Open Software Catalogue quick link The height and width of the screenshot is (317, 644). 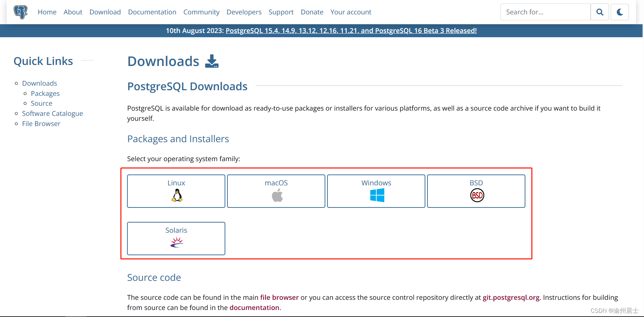coord(53,113)
